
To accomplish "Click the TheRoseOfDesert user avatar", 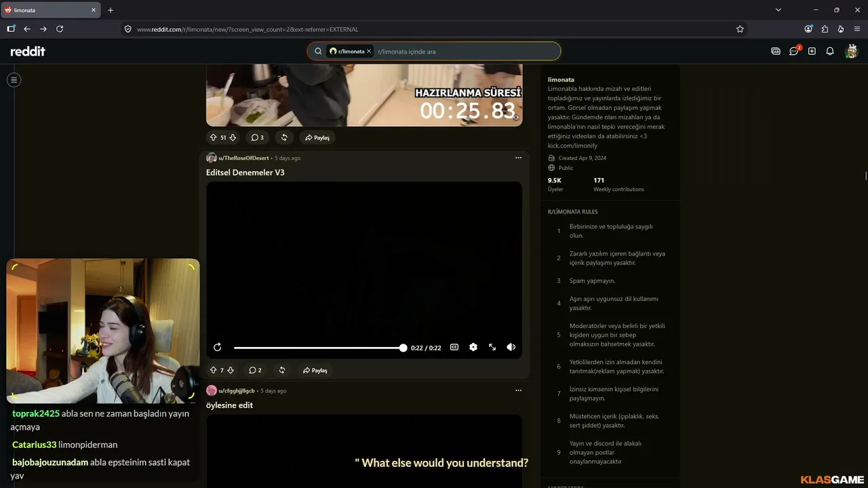I will (212, 158).
